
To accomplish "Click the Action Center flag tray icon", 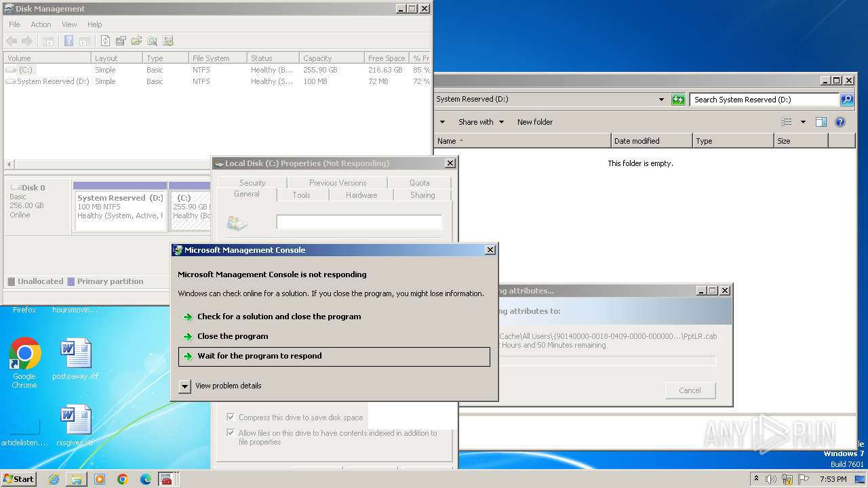I will [802, 479].
